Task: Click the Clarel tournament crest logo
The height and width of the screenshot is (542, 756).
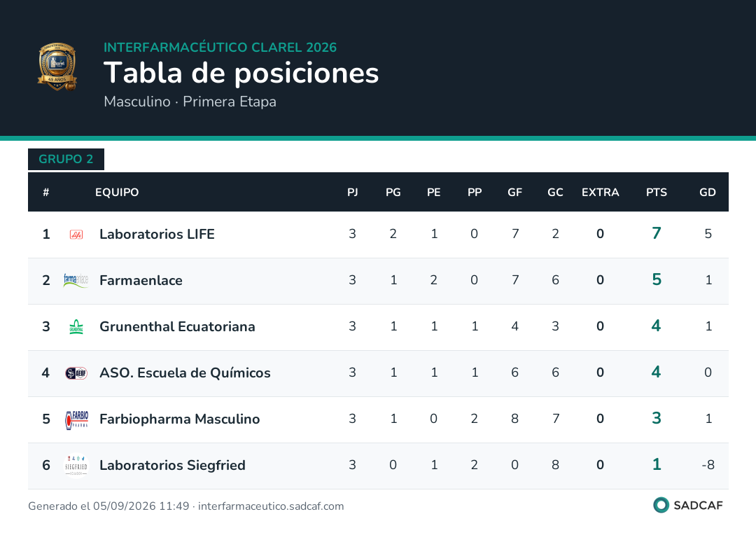Action: [57, 67]
